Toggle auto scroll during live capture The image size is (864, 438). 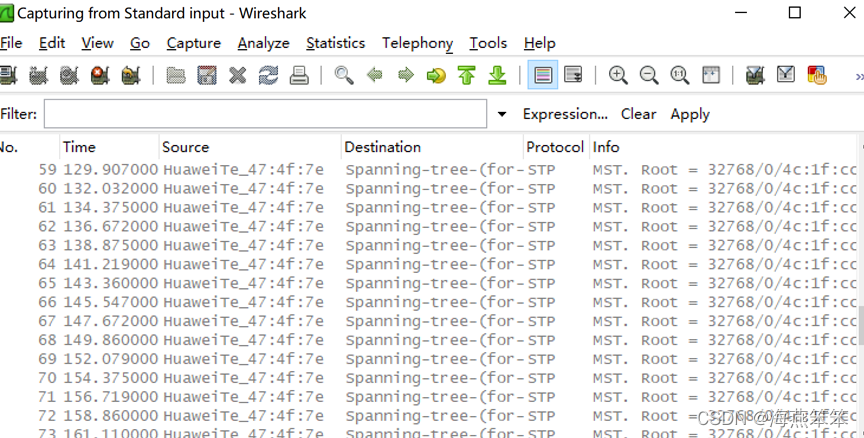pos(574,75)
